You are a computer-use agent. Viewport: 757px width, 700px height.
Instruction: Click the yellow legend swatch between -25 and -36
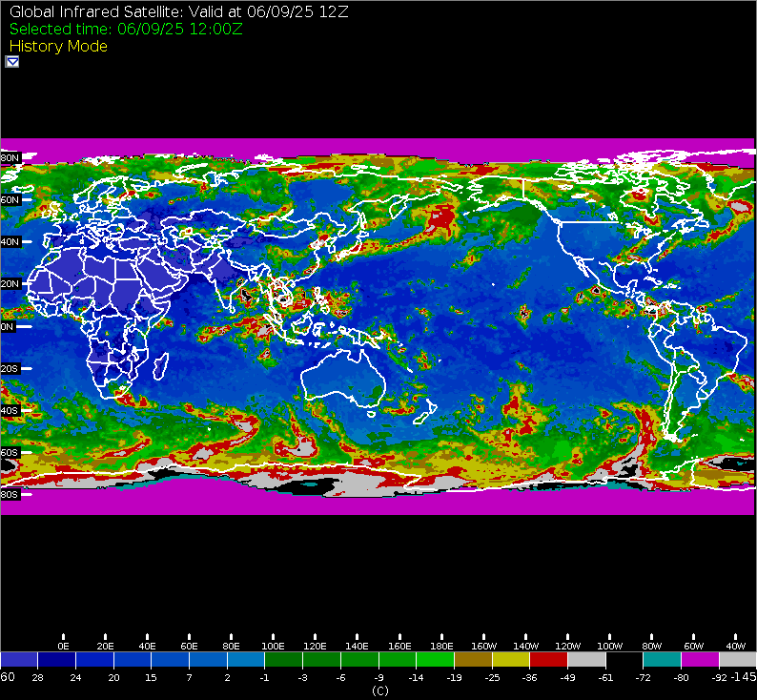[x=511, y=659]
